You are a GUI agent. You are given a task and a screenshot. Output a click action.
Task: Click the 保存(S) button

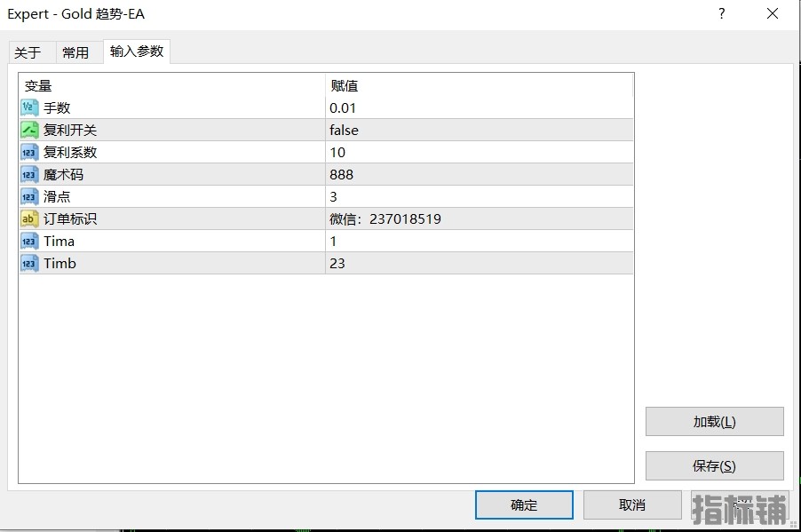pos(714,465)
